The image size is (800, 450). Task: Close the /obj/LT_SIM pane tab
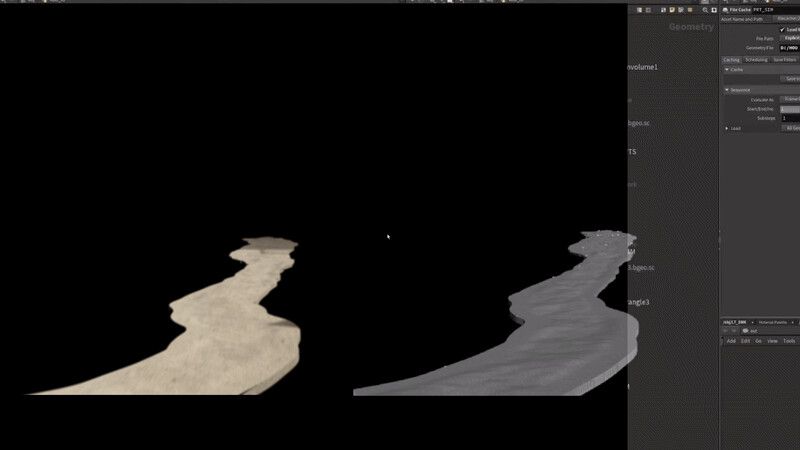(752, 322)
